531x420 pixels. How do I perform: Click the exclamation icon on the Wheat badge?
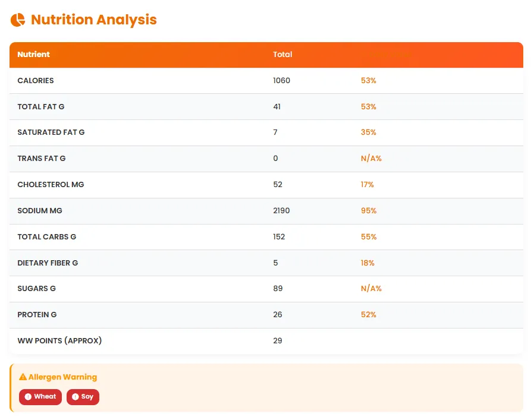pyautogui.click(x=28, y=397)
